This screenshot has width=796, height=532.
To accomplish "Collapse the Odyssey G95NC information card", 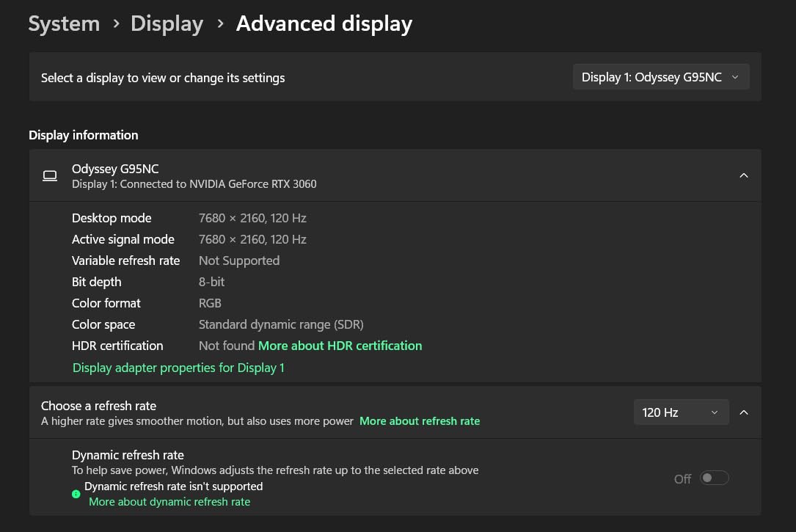I will pyautogui.click(x=743, y=175).
